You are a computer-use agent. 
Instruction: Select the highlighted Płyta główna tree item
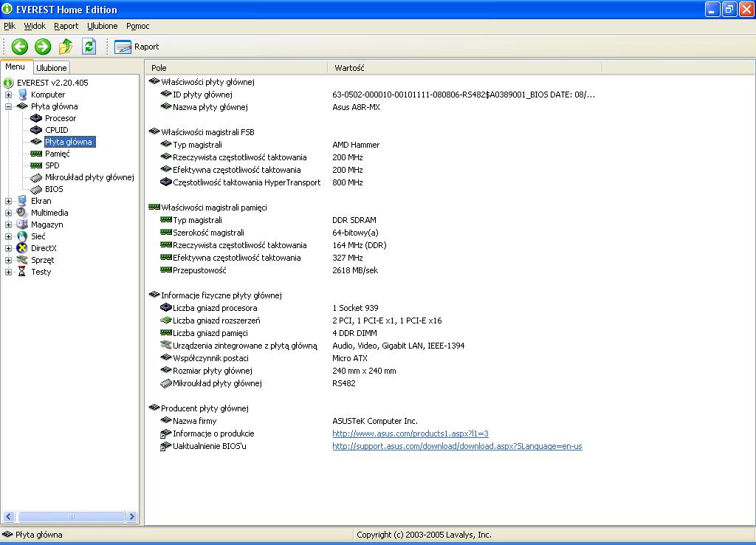pos(69,142)
